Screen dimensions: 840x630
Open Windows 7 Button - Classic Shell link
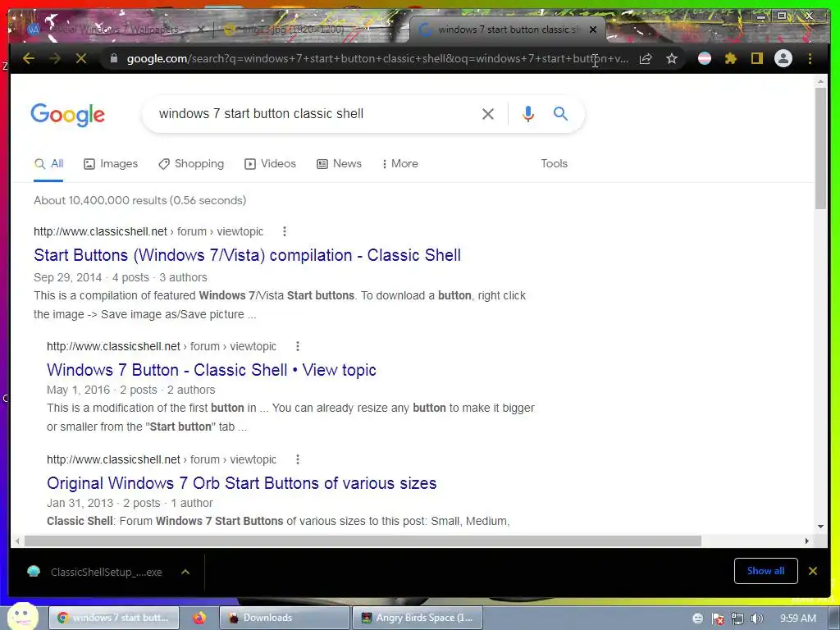point(211,370)
